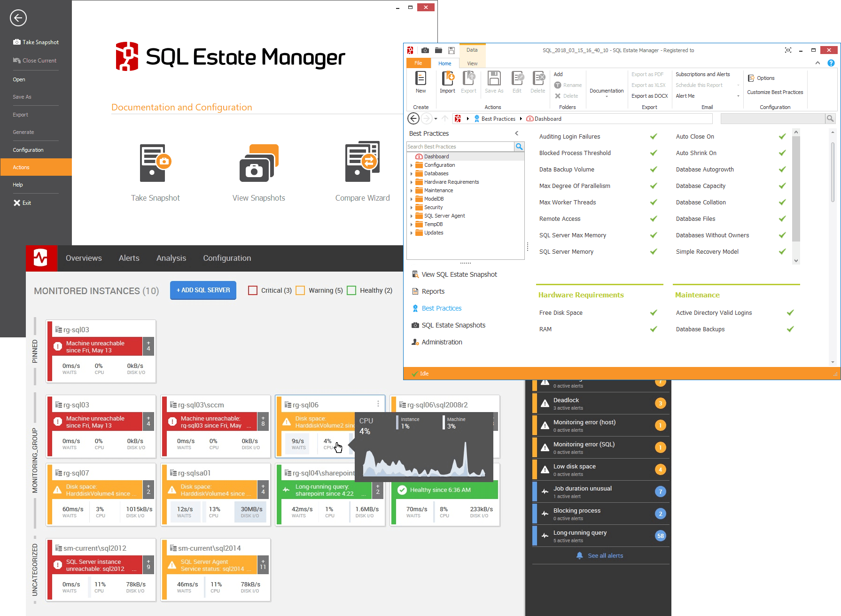Open the Alerts tab in monitor nav
This screenshot has width=841, height=616.
click(x=129, y=258)
